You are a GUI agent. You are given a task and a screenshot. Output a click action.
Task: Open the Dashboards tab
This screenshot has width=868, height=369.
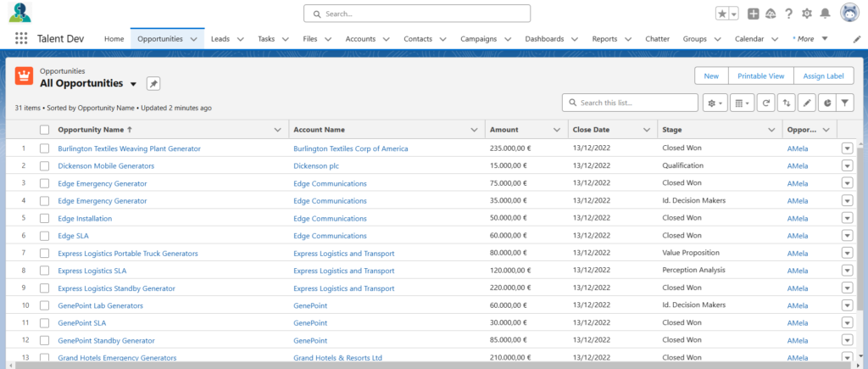[544, 39]
